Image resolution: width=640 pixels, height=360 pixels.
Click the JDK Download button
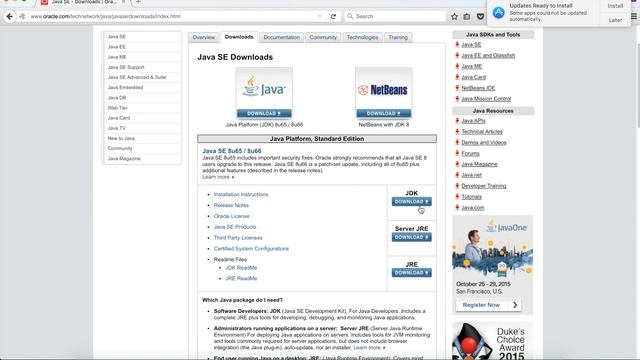411,202
